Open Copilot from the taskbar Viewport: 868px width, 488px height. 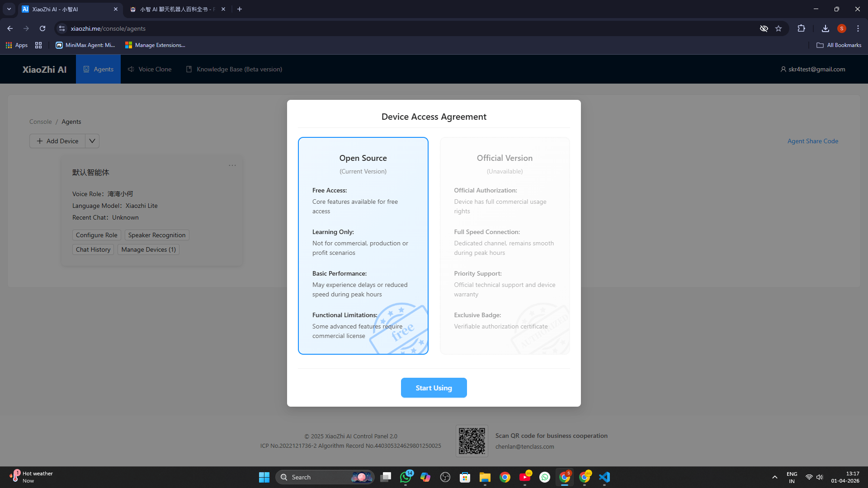pyautogui.click(x=425, y=477)
